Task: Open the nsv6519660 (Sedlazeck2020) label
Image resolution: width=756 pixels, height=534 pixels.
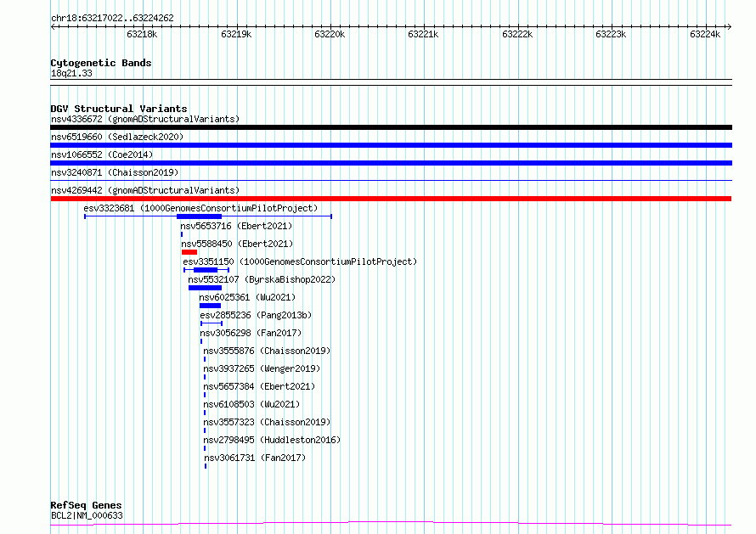Action: pyautogui.click(x=117, y=137)
